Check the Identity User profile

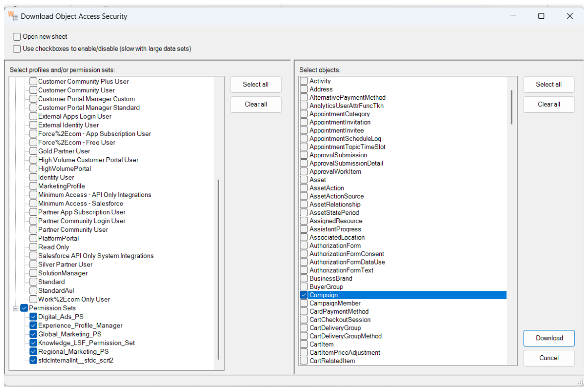pos(33,177)
